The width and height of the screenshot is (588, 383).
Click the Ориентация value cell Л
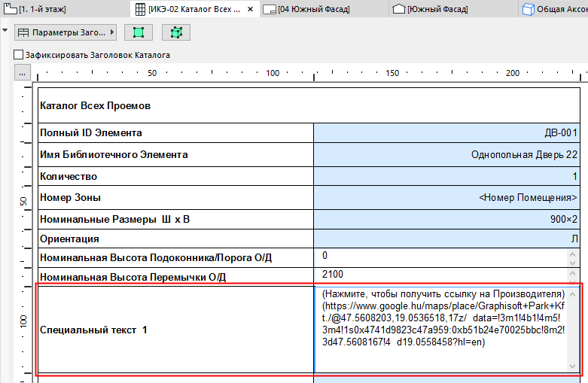[446, 239]
